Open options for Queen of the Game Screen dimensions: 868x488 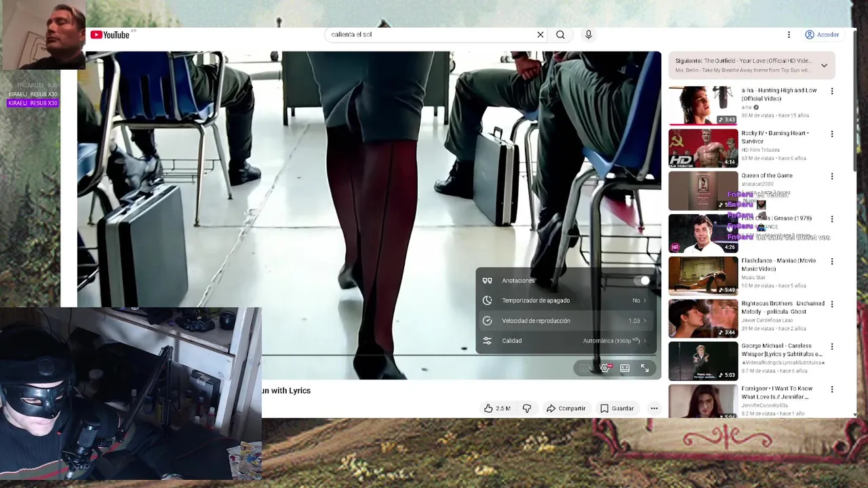(x=832, y=176)
